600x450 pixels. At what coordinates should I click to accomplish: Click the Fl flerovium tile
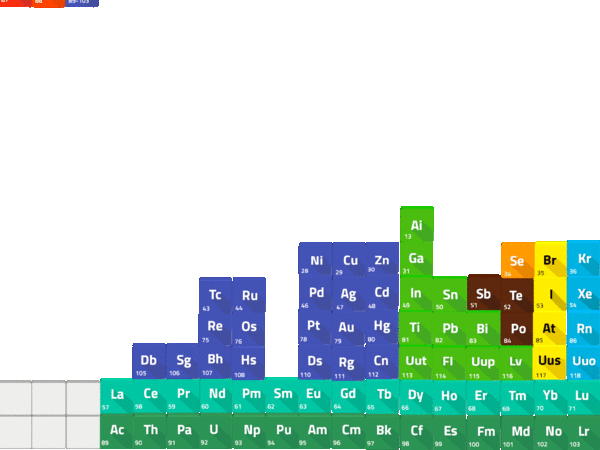click(450, 362)
